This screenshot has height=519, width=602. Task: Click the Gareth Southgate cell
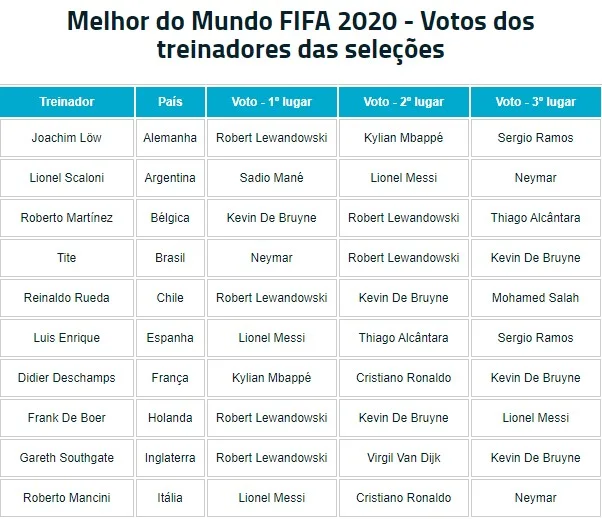coord(67,458)
